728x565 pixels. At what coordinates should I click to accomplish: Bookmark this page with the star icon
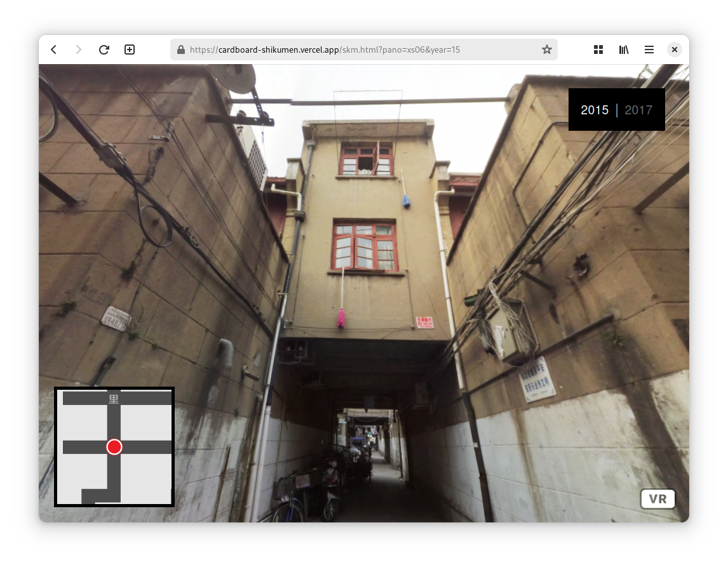click(x=546, y=50)
